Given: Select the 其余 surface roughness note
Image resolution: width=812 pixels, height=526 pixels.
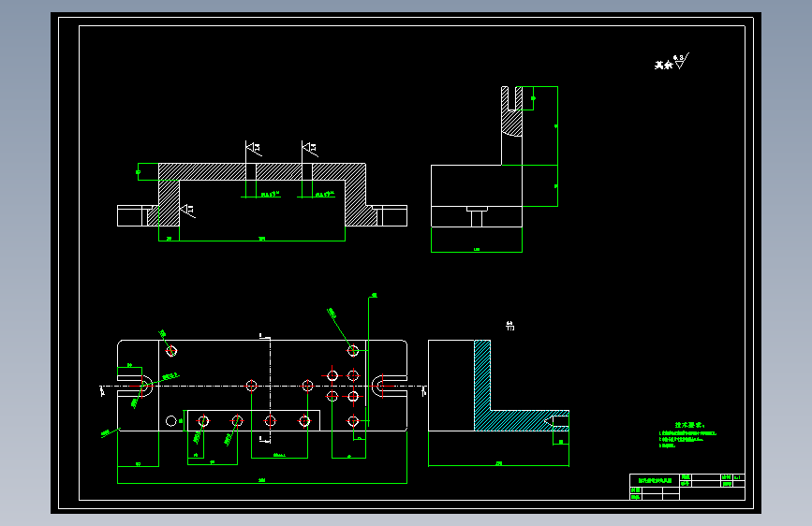Looking at the screenshot, I should click(672, 62).
